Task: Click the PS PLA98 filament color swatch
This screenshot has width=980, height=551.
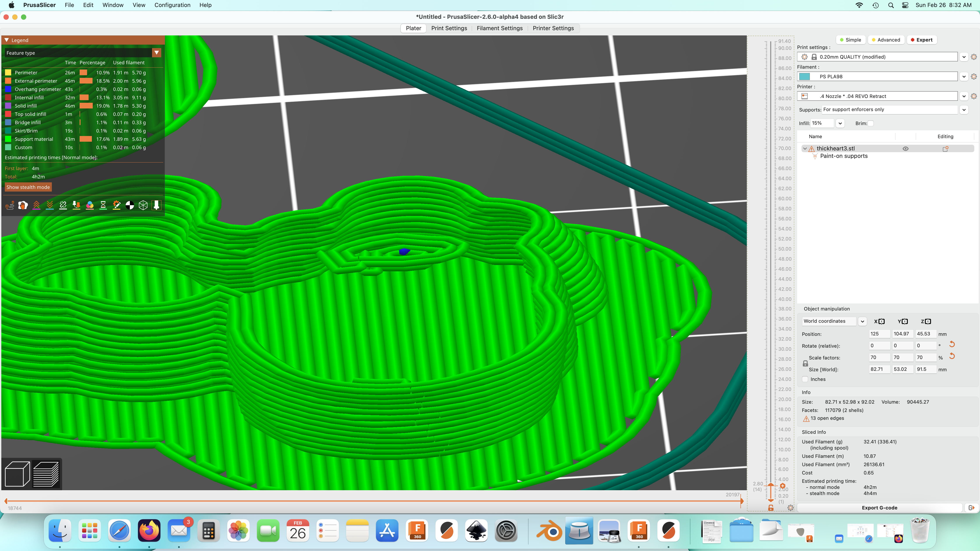Action: coord(804,77)
